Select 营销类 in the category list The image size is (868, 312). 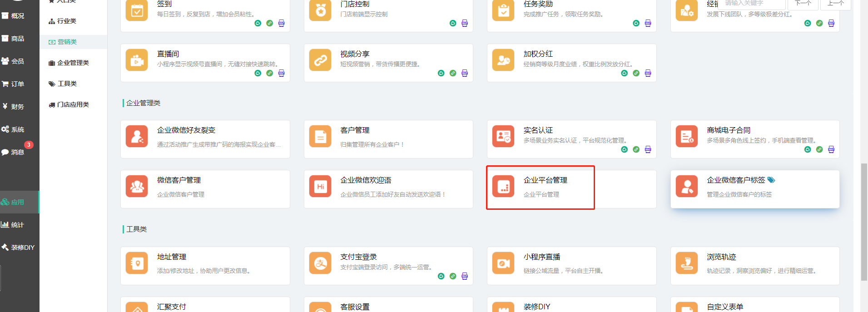point(67,42)
